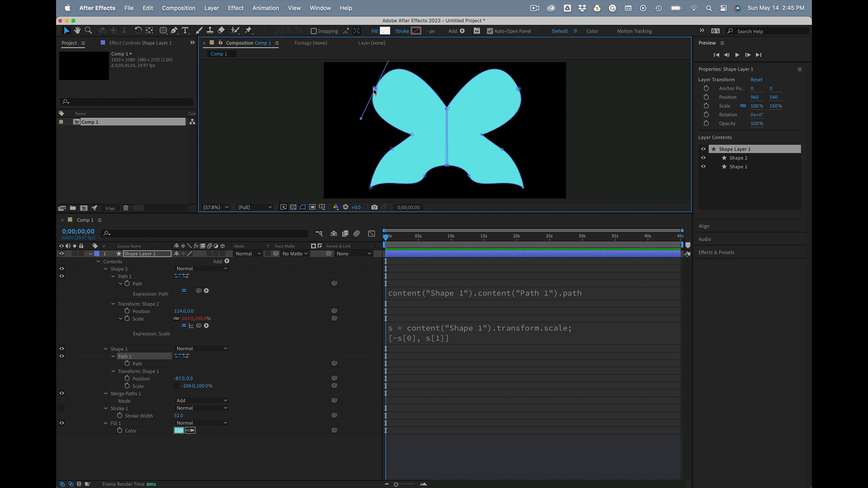This screenshot has height=488, width=868.
Task: Switch to the Motion Tracking workspace
Action: (x=634, y=31)
